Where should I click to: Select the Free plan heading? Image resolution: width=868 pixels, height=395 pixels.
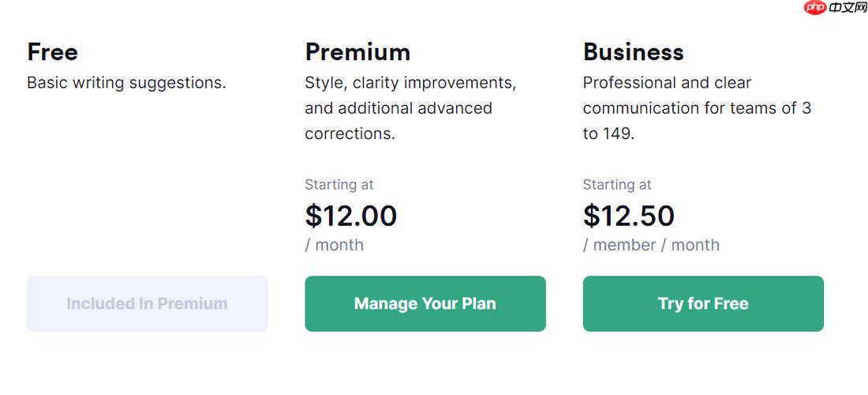tap(52, 52)
